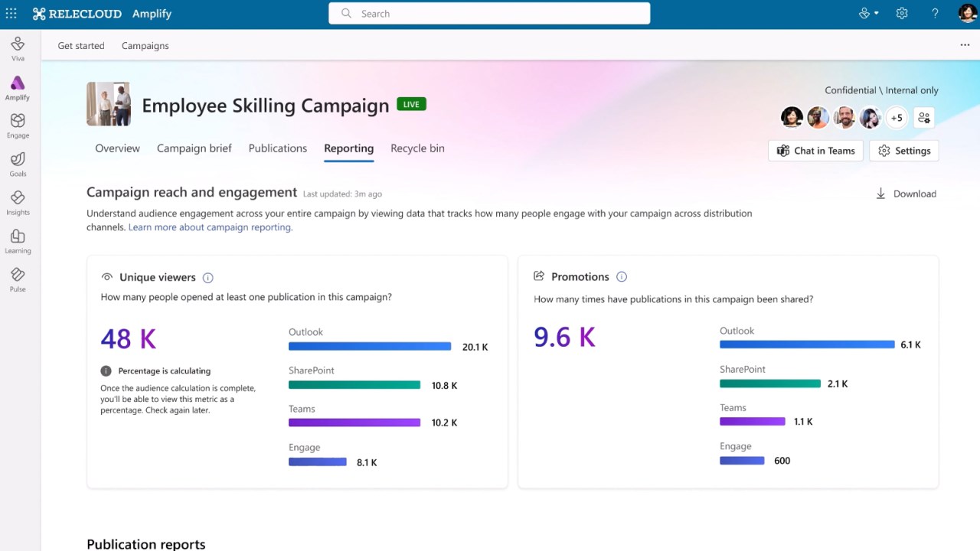This screenshot has width=980, height=551.
Task: Click the 20.1 K Outlook value
Action: tap(475, 347)
